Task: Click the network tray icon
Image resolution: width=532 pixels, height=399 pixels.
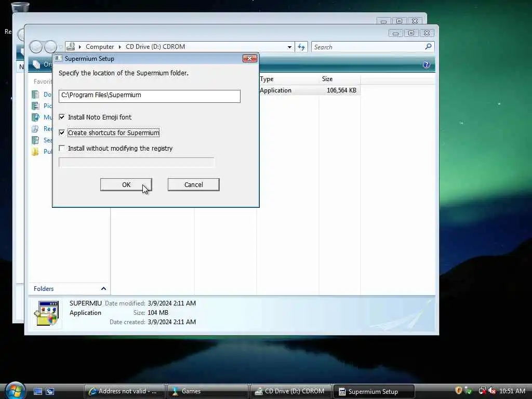Action: pyautogui.click(x=482, y=391)
